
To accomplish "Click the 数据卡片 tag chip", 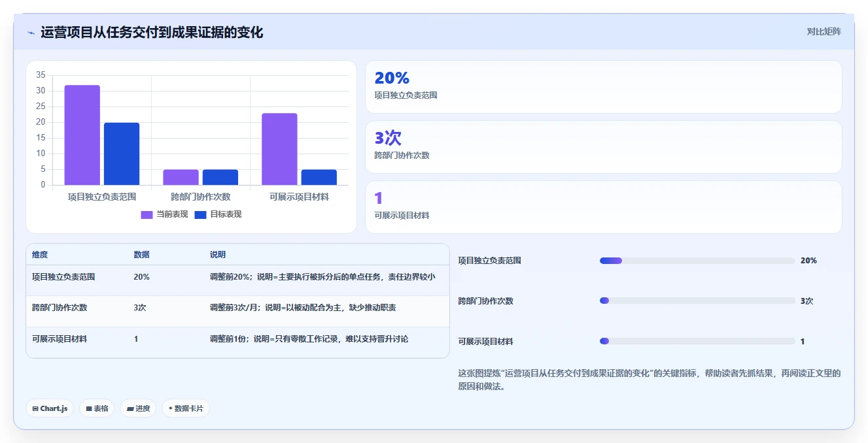I will pos(186,408).
